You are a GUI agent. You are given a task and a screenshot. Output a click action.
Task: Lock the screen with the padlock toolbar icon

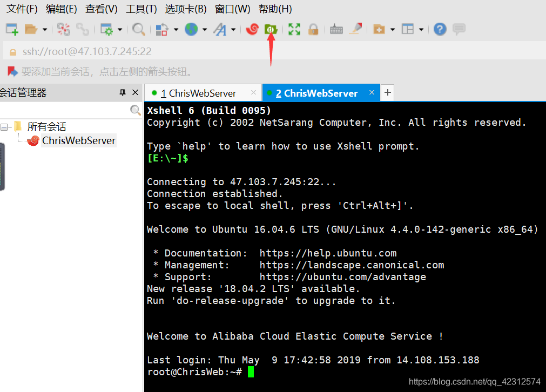314,29
